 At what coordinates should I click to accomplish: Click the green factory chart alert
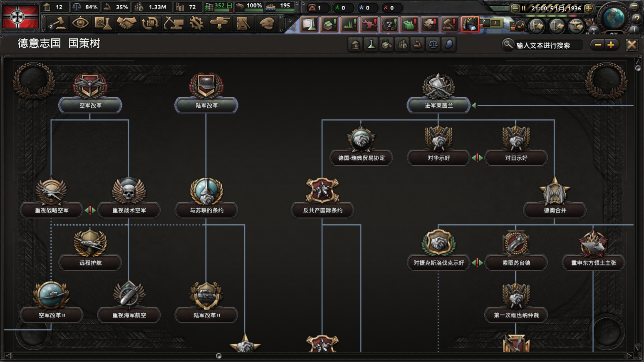click(x=349, y=24)
